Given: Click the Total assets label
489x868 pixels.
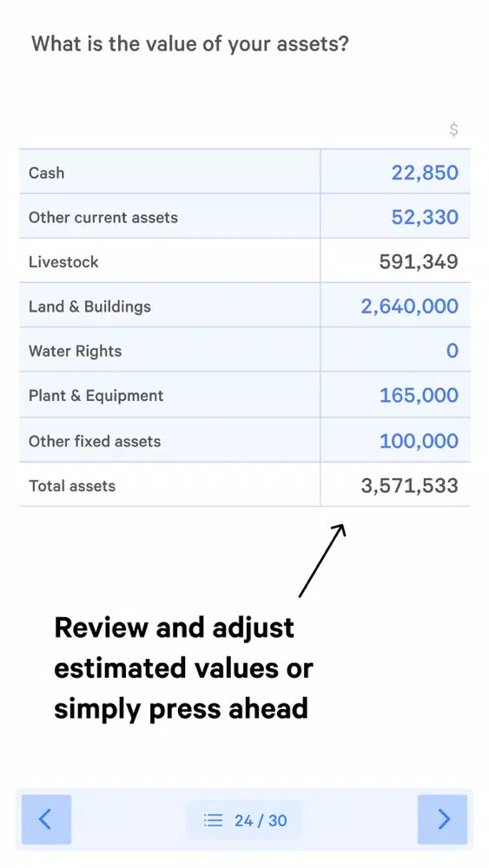Looking at the screenshot, I should (x=72, y=486).
